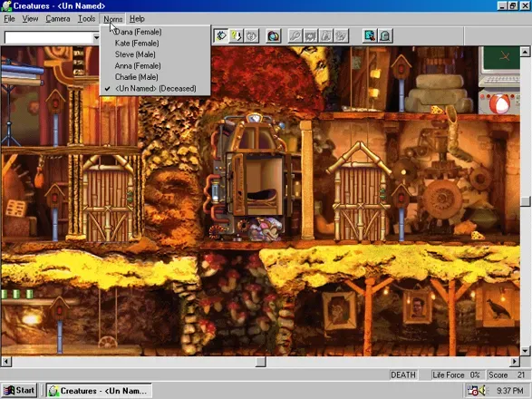
Task: Click the teal magnifier kit toolbar icon
Action: [370, 35]
